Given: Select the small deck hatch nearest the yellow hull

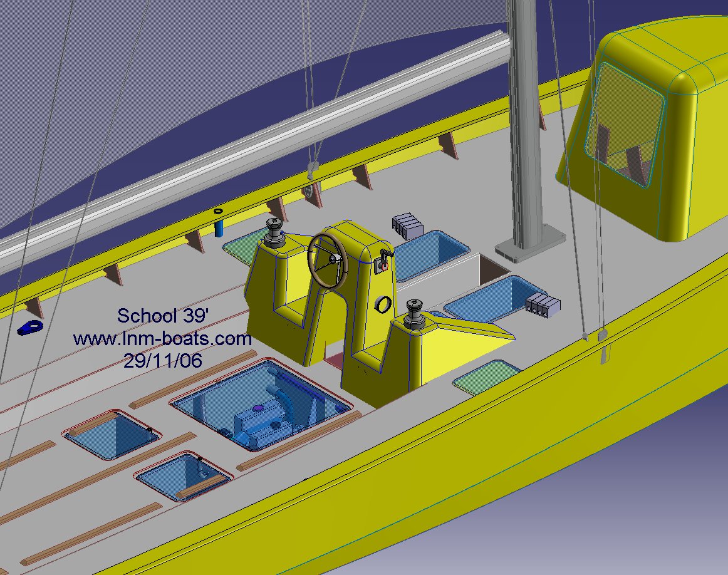Looking at the screenshot, I should [184, 477].
